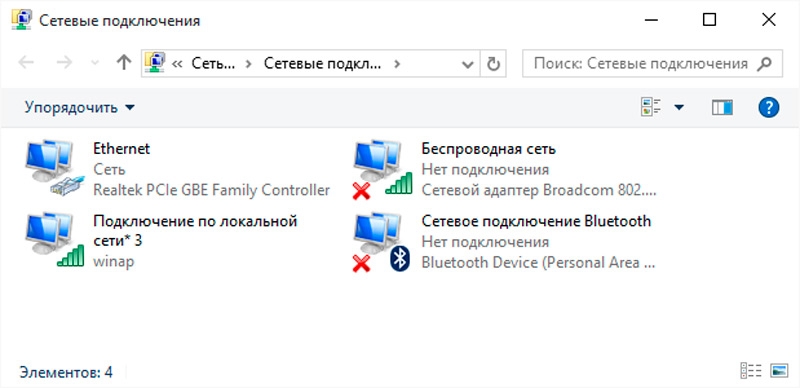Expand the chevron after Сетевые подкл...
800x388 pixels.
pyautogui.click(x=397, y=64)
